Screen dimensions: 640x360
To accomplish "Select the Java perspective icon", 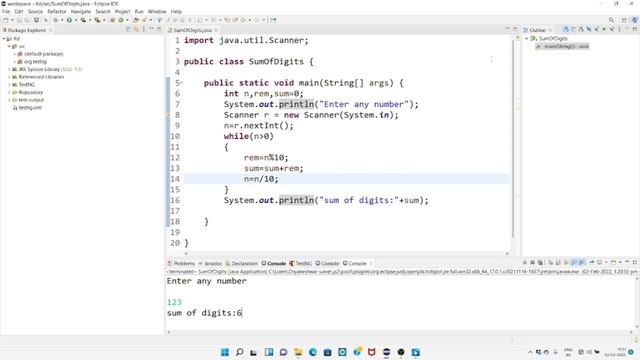I will coord(635,20).
